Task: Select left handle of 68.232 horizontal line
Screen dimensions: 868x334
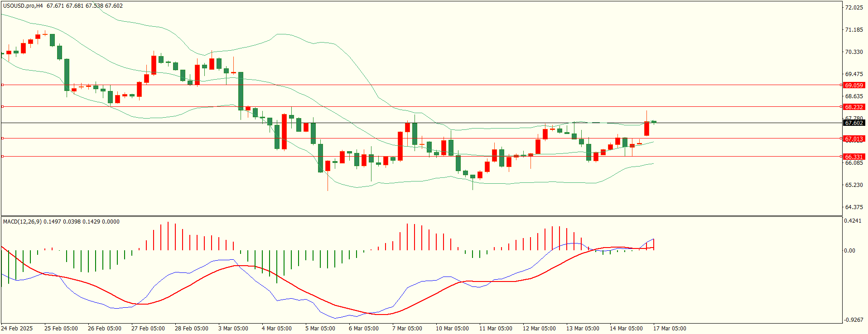Action: tap(2, 106)
